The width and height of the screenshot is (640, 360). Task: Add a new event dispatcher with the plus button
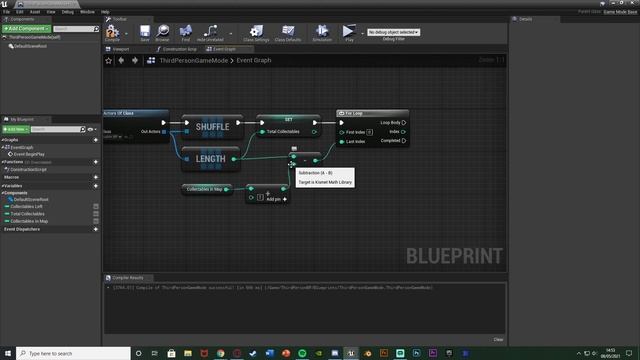point(96,229)
